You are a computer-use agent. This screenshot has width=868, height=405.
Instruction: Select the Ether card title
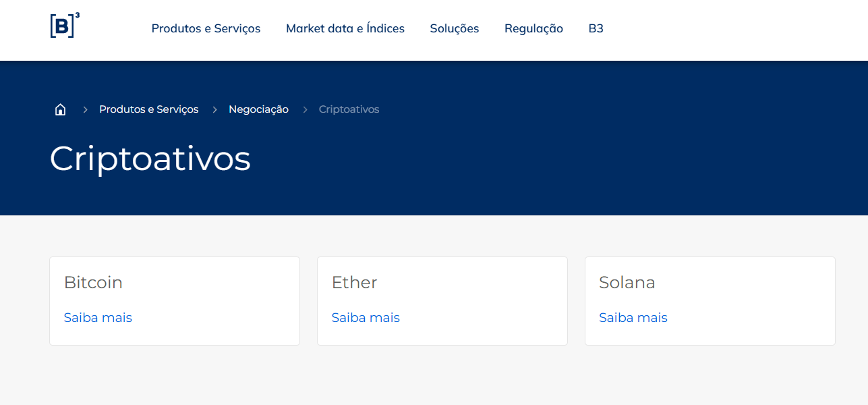pos(354,282)
